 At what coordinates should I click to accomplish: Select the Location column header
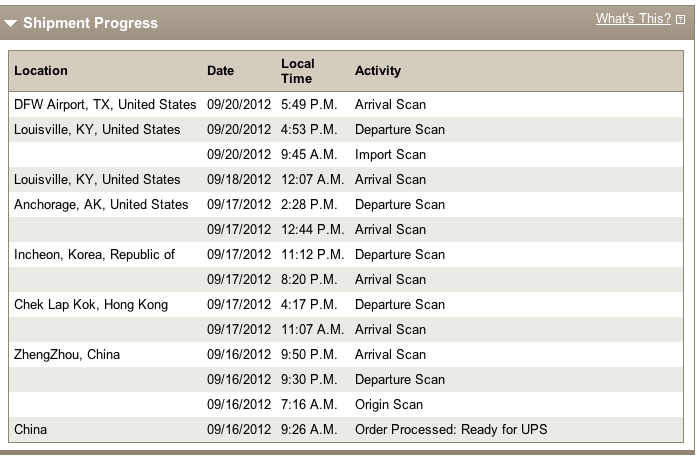pos(41,71)
